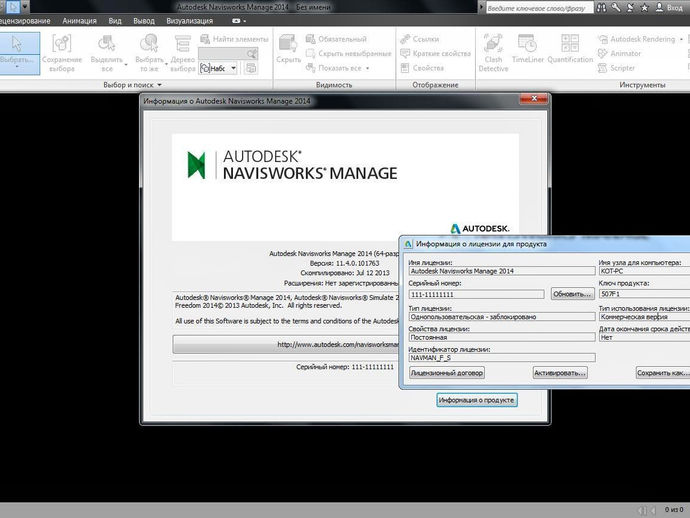The height and width of the screenshot is (518, 690).
Task: Open Scripter tool
Action: point(616,68)
